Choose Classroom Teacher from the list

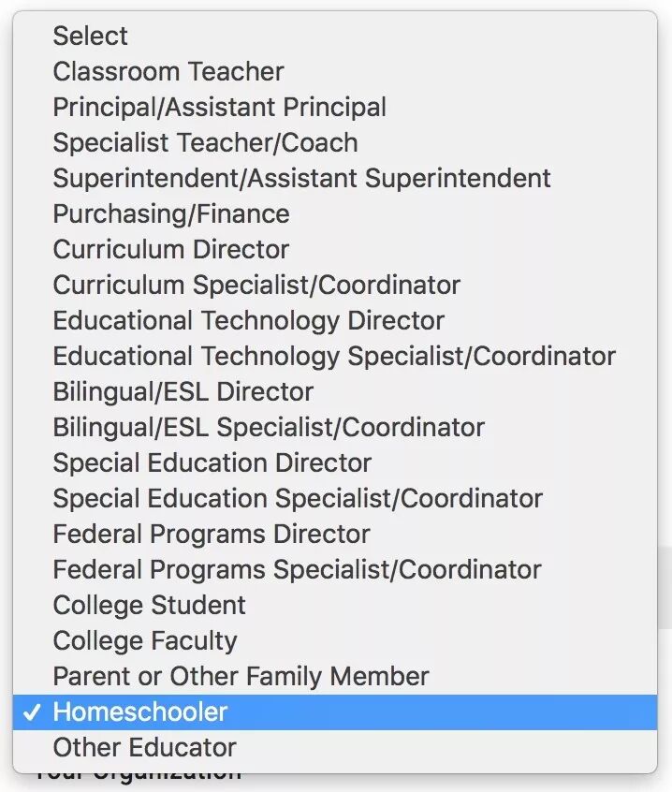[168, 71]
